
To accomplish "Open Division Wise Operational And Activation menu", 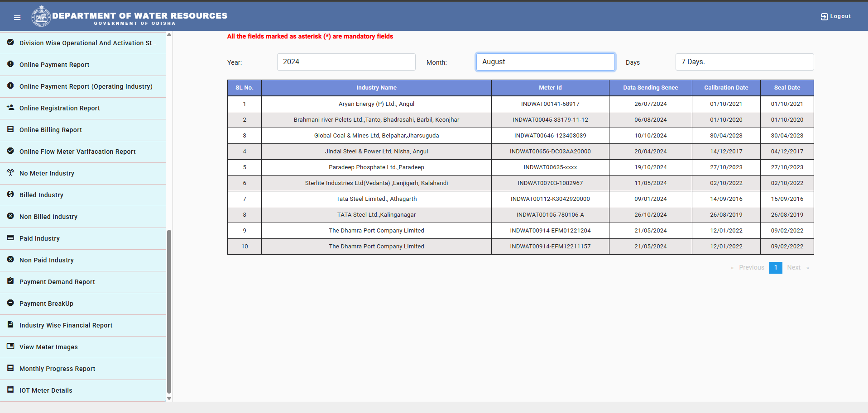I will click(83, 43).
